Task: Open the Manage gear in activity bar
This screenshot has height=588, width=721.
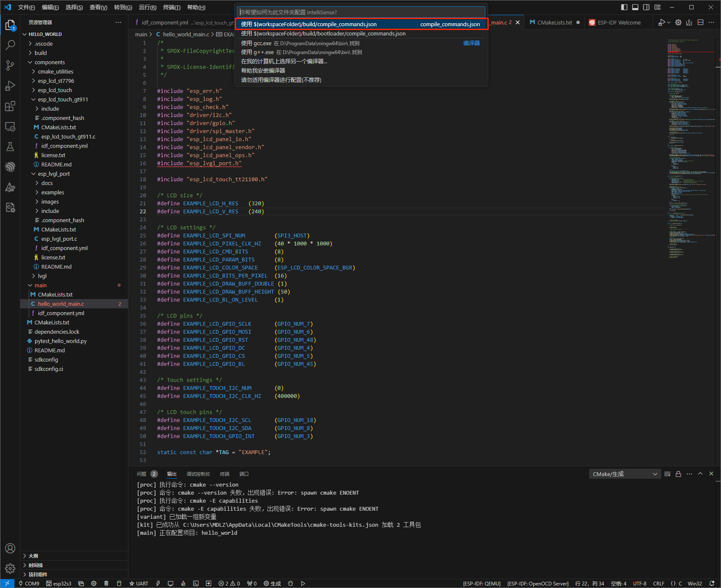Action: 10,568
